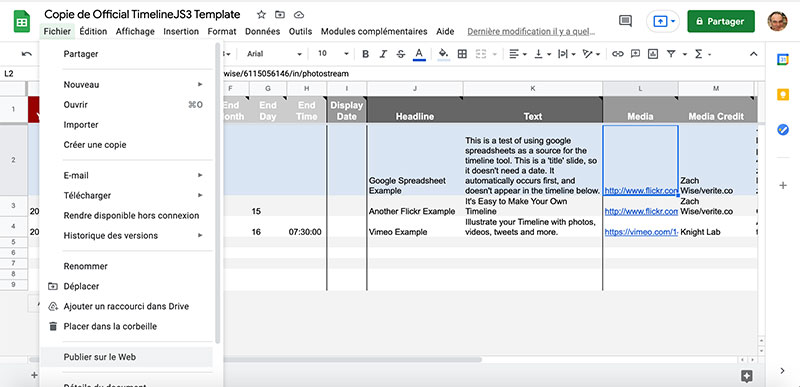Click the Explore icon at bottom right
Screen dimensions: 800x387
point(746,376)
